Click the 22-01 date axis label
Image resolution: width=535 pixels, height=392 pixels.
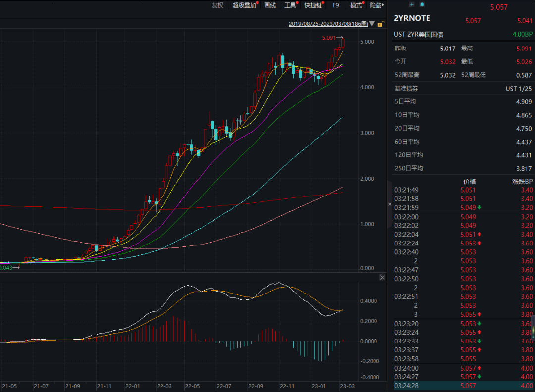(133, 386)
